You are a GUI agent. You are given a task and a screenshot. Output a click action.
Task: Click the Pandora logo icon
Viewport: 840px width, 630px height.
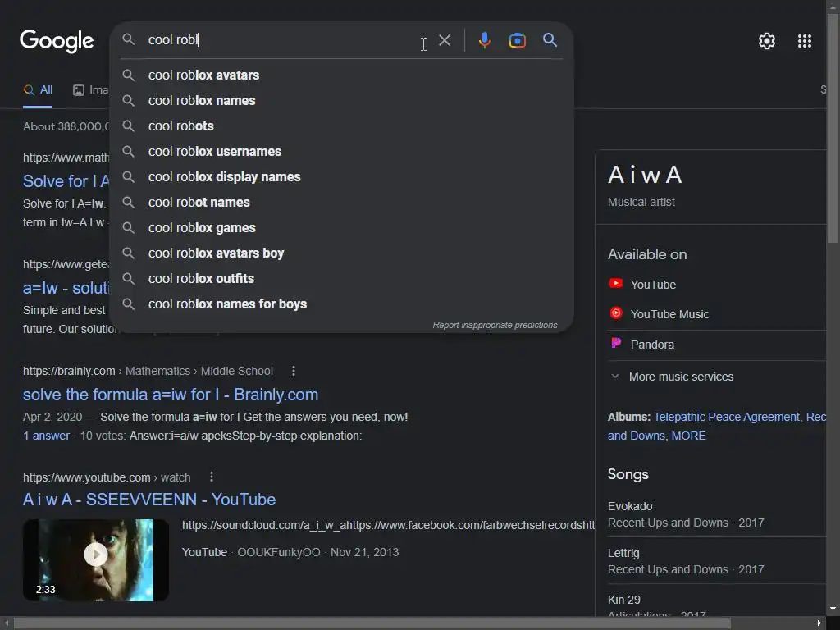616,343
